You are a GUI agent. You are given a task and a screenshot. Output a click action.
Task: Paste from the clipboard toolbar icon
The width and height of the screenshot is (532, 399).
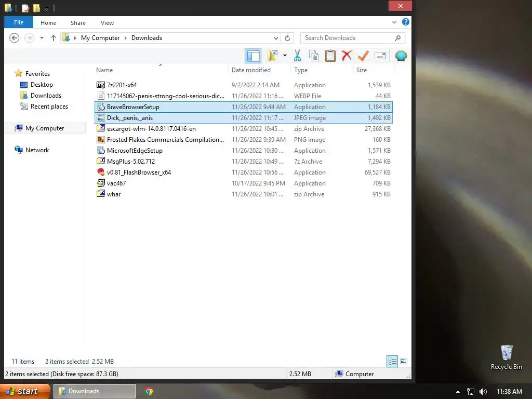click(x=330, y=56)
